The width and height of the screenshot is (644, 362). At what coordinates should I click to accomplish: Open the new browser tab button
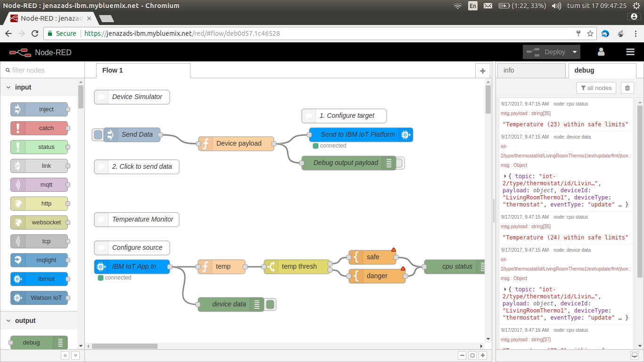pos(107,18)
